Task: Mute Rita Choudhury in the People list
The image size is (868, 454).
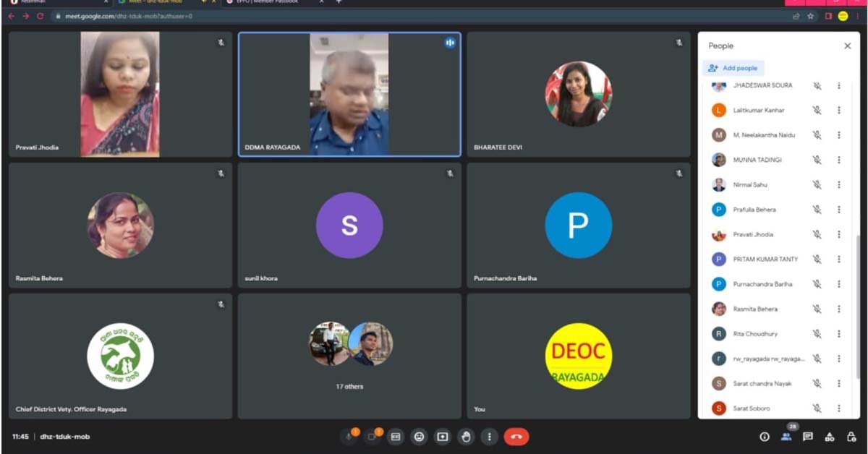Action: [x=817, y=334]
